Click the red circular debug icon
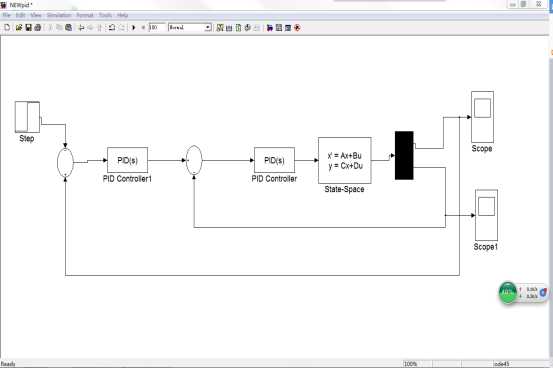 297,28
